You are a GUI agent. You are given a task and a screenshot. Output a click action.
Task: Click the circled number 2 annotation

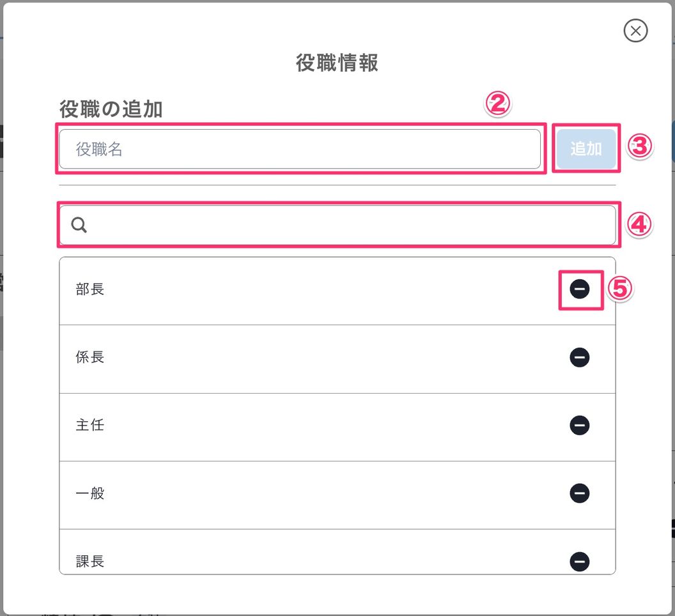click(x=498, y=104)
